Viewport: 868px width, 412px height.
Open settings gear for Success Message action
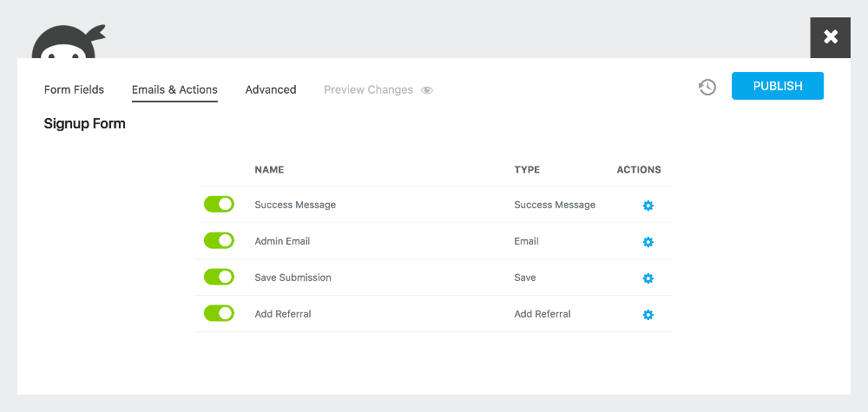648,206
